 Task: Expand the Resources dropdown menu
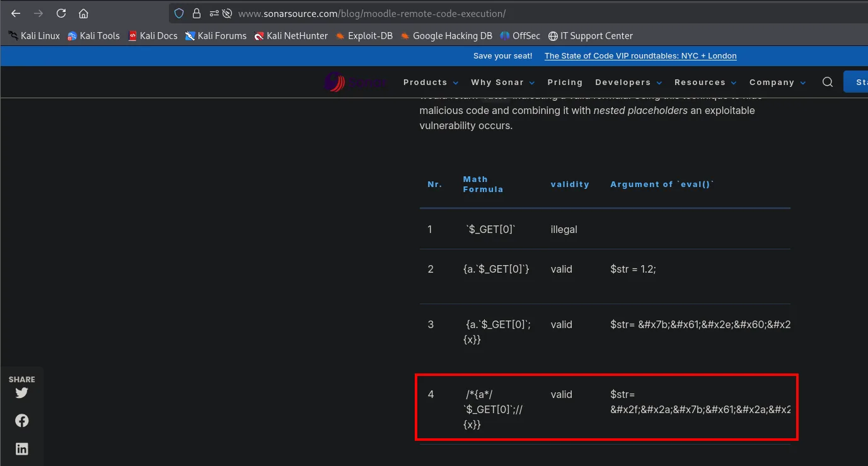(x=705, y=82)
